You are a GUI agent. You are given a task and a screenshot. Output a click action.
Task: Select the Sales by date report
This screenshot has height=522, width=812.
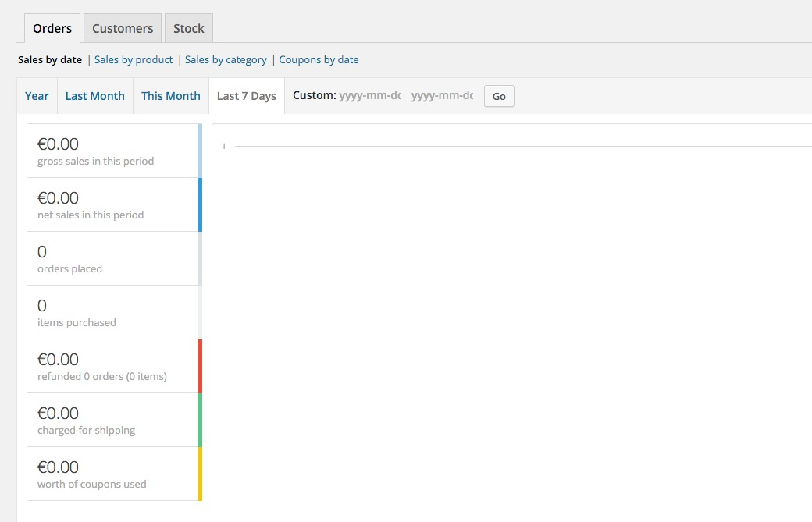pyautogui.click(x=50, y=59)
